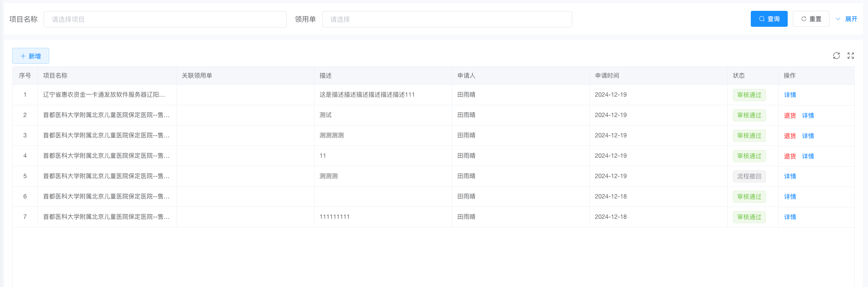This screenshot has height=287, width=868.
Task: Click 退货 in row 4
Action: point(790,156)
